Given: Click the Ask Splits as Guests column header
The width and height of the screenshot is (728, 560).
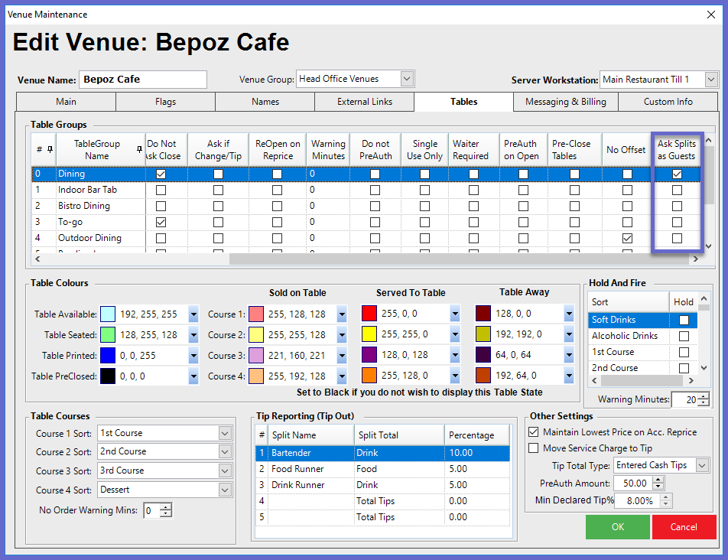Looking at the screenshot, I should 677,149.
